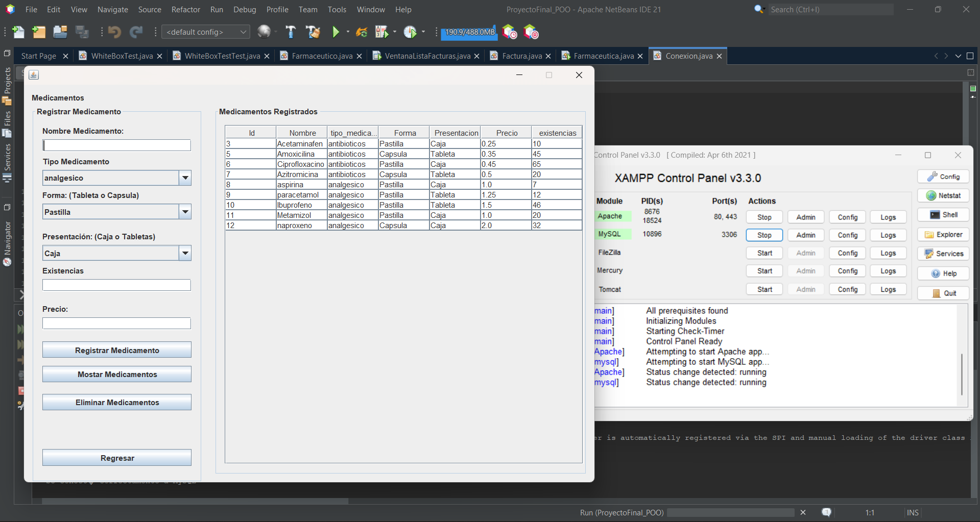Stop the Apache module in XAMPP
980x522 pixels.
(764, 217)
